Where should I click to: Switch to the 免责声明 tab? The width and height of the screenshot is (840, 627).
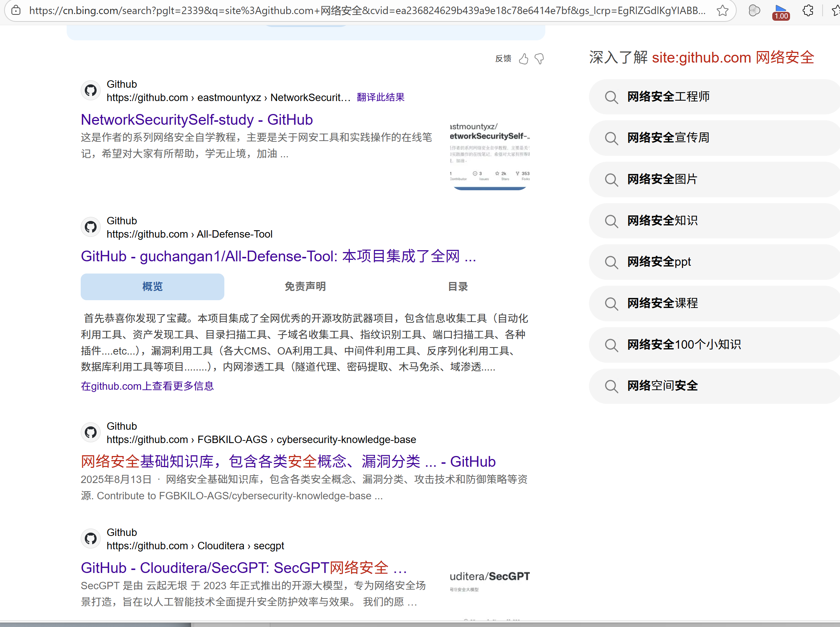[x=305, y=286]
